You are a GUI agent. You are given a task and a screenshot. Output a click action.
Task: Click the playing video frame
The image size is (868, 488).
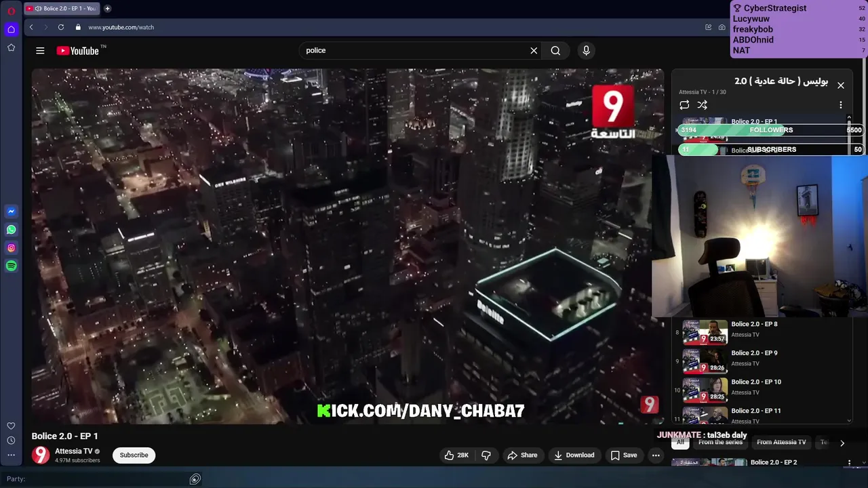point(348,246)
